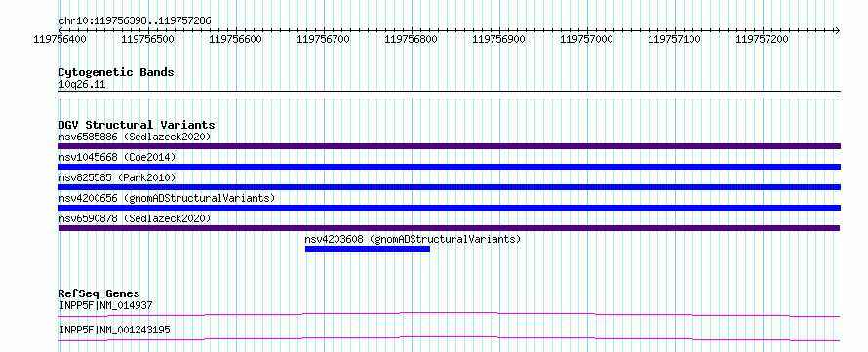The width and height of the screenshot is (868, 352).
Task: Click ruler coordinate 119756500
Action: click(147, 39)
